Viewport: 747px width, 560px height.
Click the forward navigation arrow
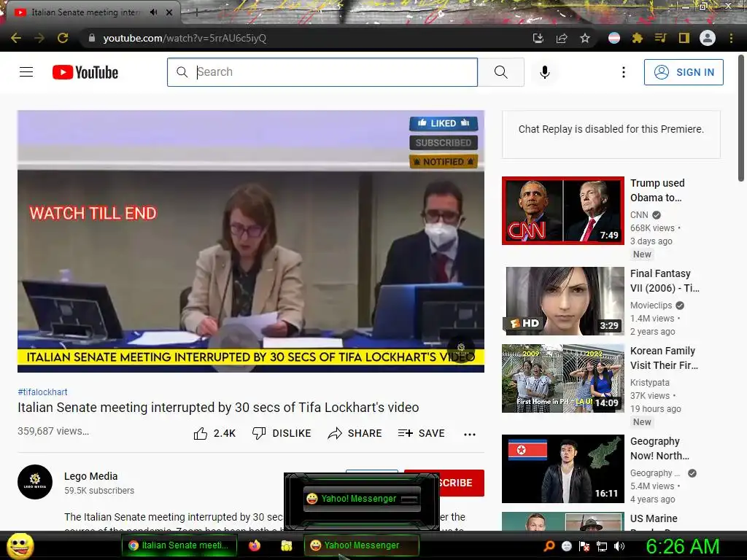click(x=39, y=38)
